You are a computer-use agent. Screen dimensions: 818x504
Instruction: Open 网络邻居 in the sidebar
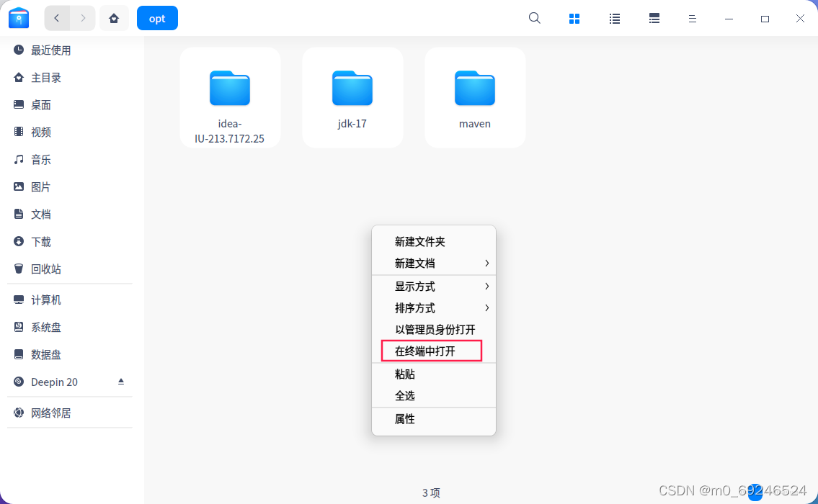pyautogui.click(x=70, y=413)
